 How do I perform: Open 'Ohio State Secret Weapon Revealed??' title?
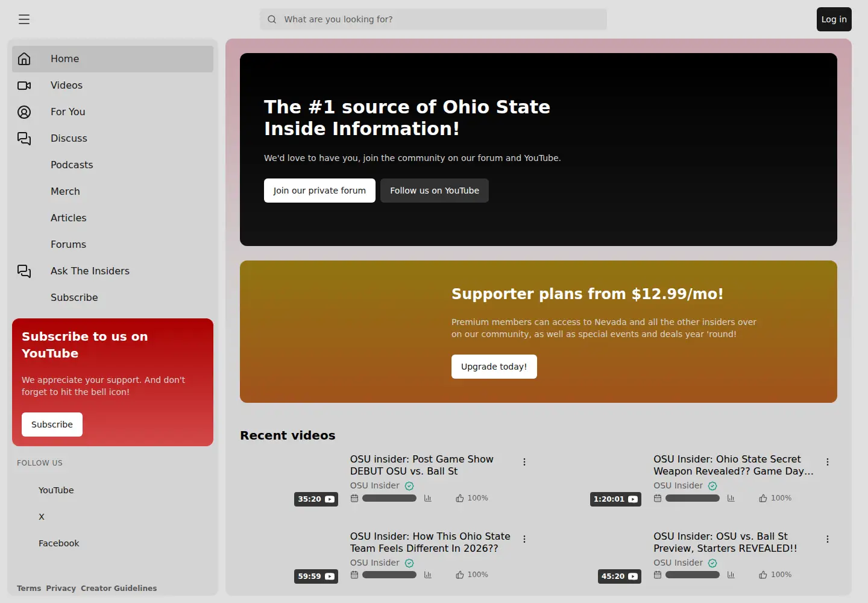point(734,466)
